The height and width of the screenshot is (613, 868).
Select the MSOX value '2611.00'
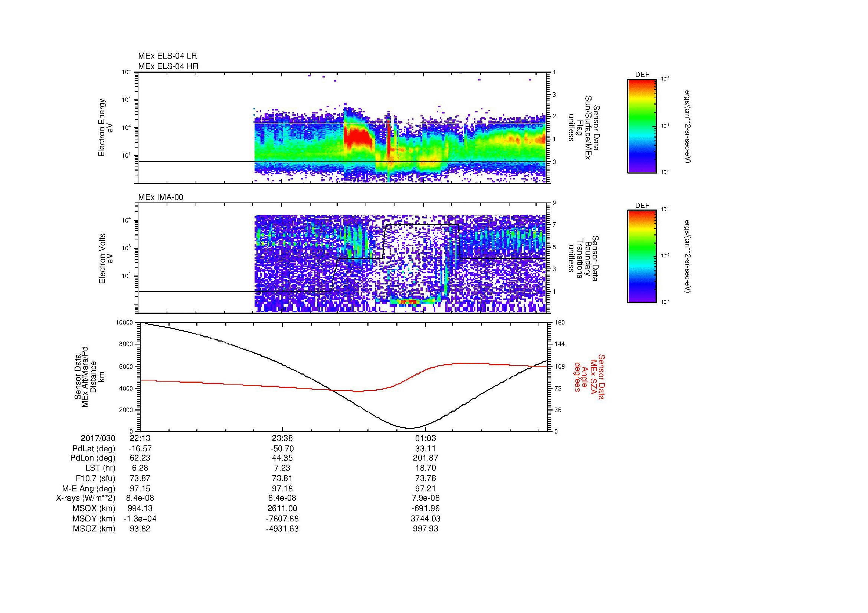click(x=282, y=508)
